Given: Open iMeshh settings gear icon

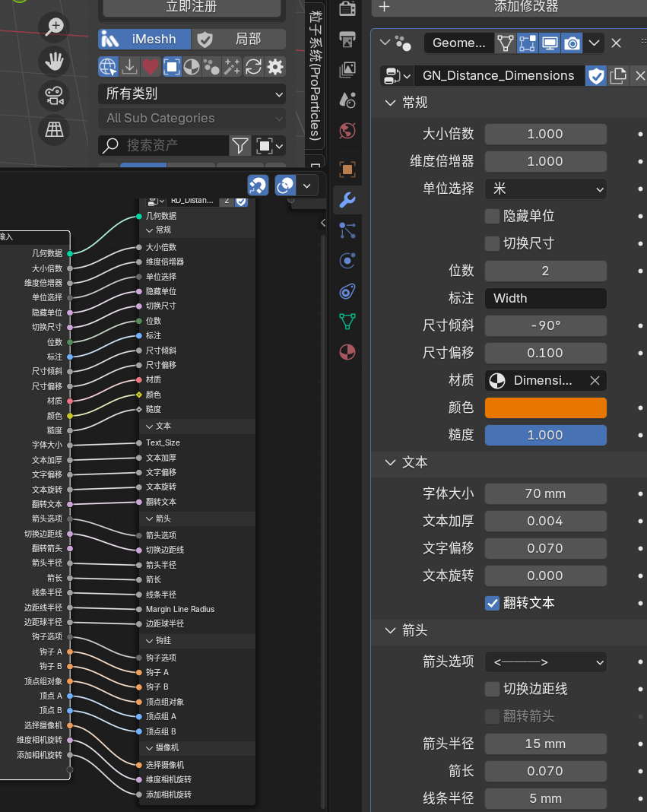Looking at the screenshot, I should [x=275, y=67].
